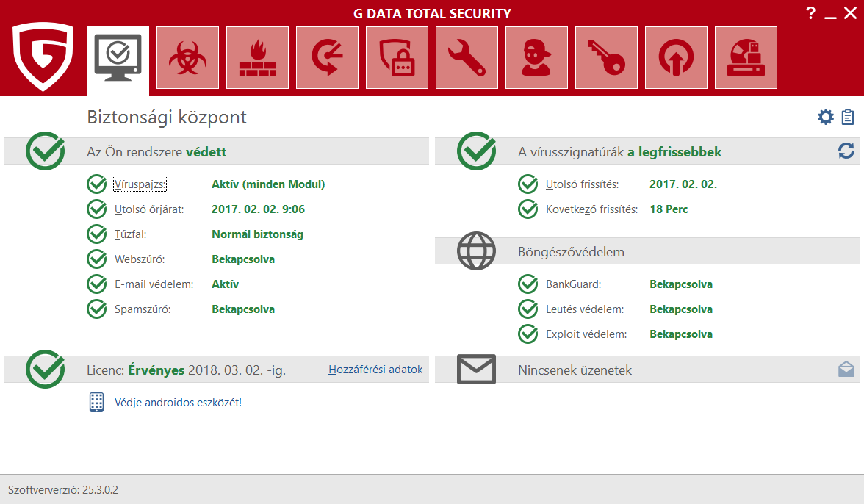The width and height of the screenshot is (864, 504).
Task: Open settings gear icon
Action: tap(826, 117)
